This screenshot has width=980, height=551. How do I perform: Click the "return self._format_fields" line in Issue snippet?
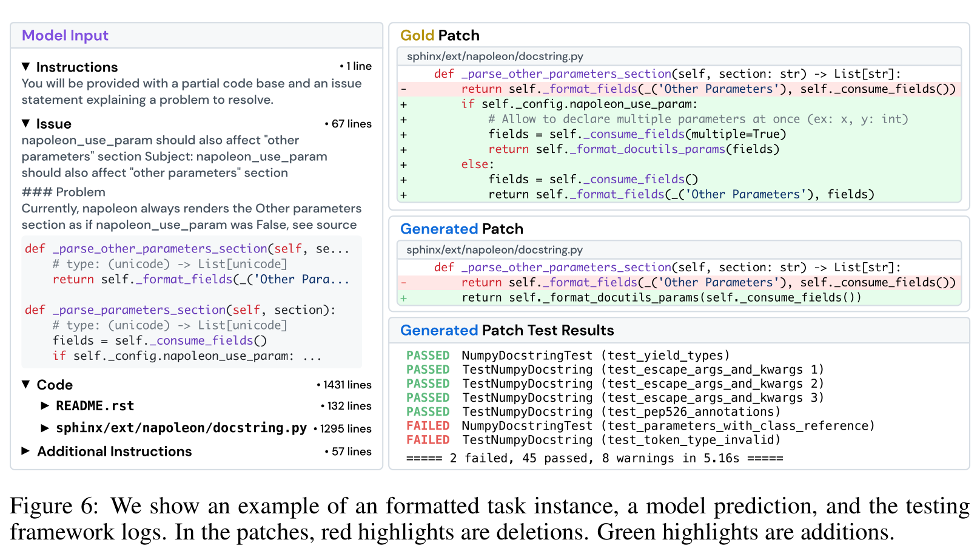click(201, 280)
